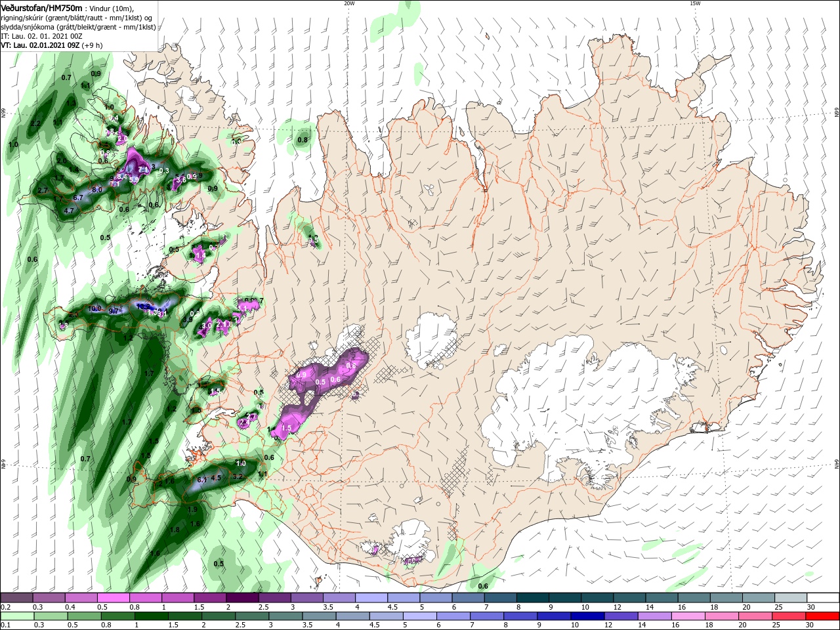Click the '15W' longitude label

[695, 3]
